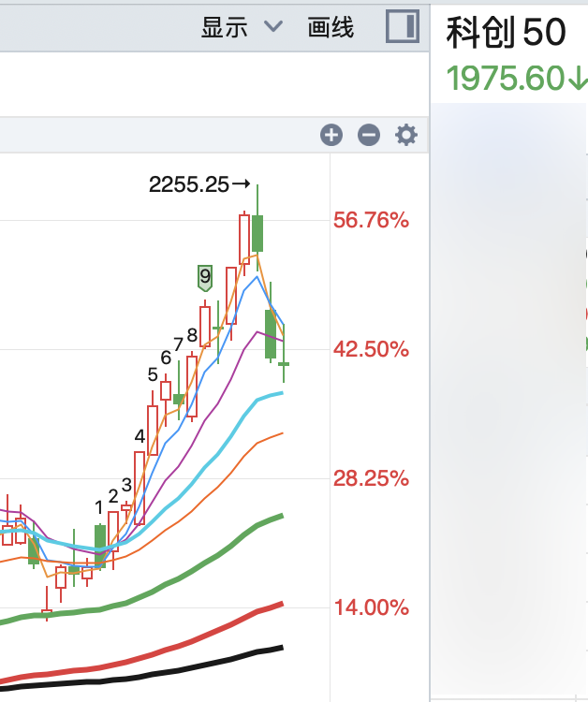Click the 科创50 index title
588x702 pixels.
(x=506, y=32)
